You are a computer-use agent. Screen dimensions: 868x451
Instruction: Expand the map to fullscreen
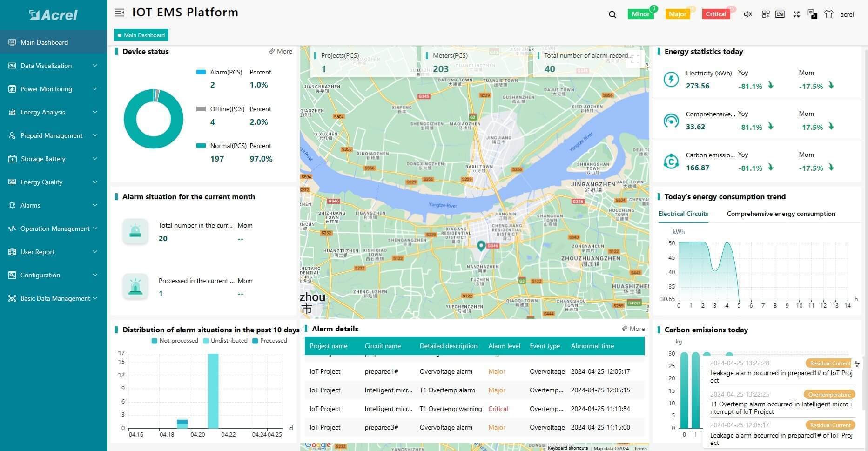(635, 59)
